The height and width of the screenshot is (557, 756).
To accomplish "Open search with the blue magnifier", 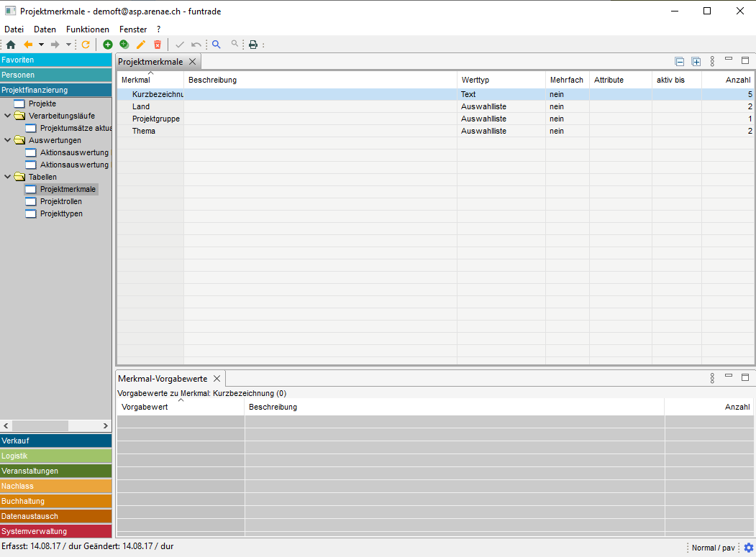I will 217,45.
